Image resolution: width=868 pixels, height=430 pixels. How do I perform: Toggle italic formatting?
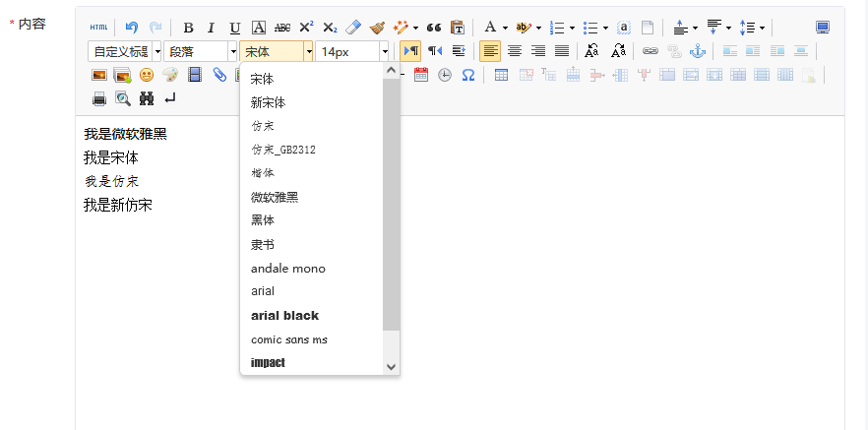tap(211, 28)
